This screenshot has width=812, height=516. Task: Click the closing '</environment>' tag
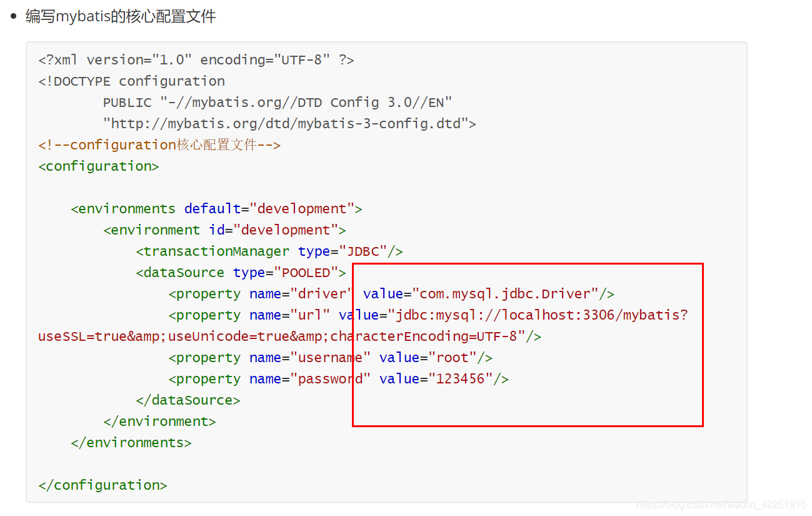point(159,422)
